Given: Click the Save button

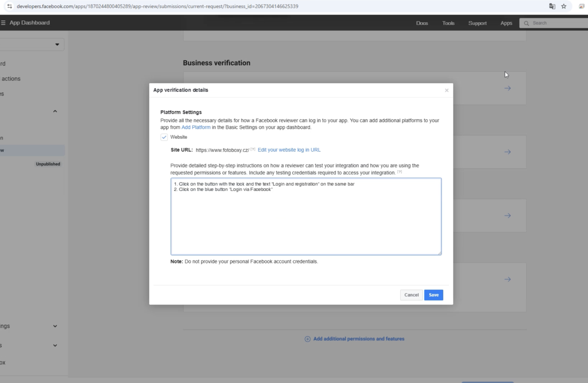Looking at the screenshot, I should pyautogui.click(x=433, y=295).
